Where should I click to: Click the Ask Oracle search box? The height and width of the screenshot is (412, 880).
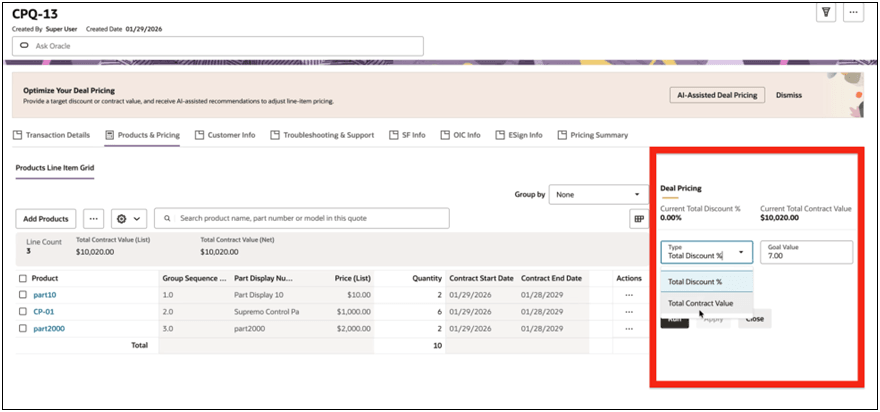click(218, 46)
